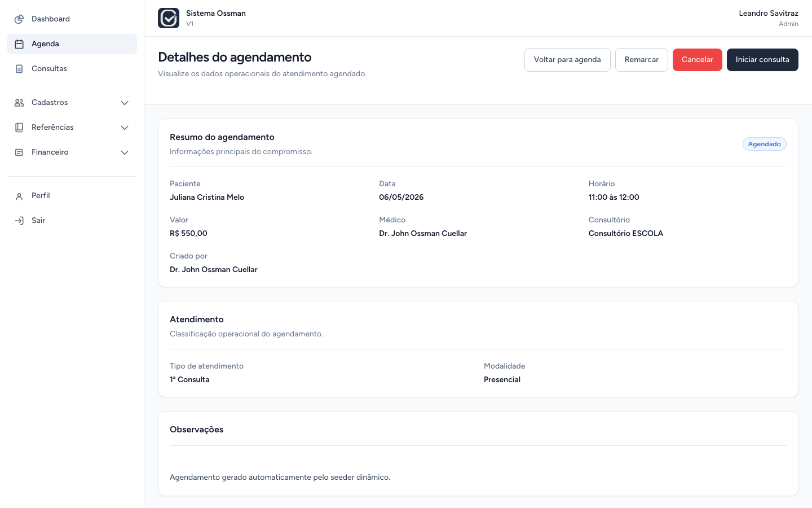Click the Agendado status badge
Screen dimensions: 812x508
(765, 144)
